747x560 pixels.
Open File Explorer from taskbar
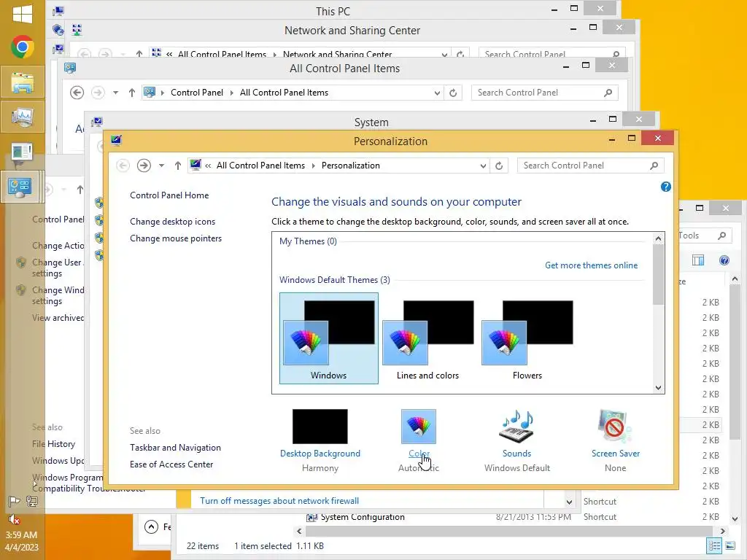(23, 82)
